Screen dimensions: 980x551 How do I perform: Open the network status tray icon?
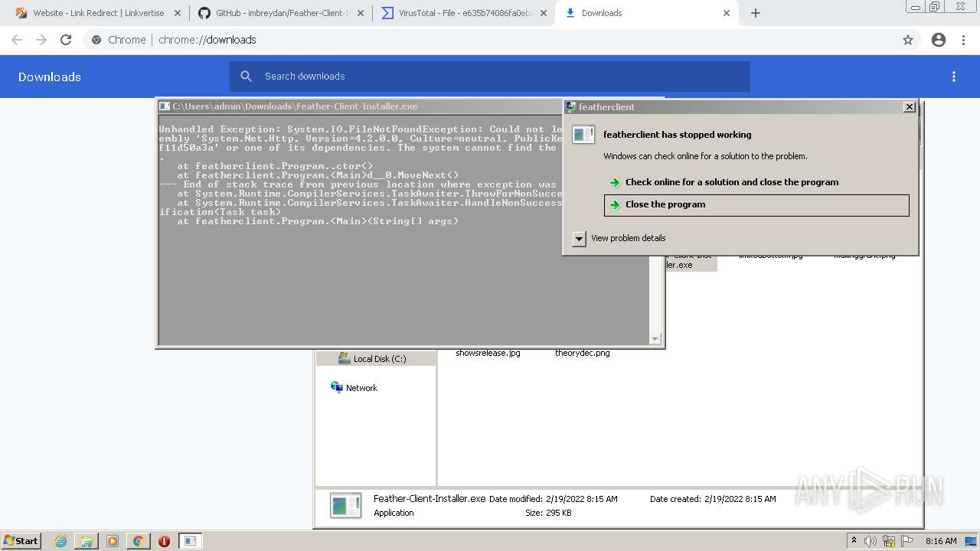point(889,541)
